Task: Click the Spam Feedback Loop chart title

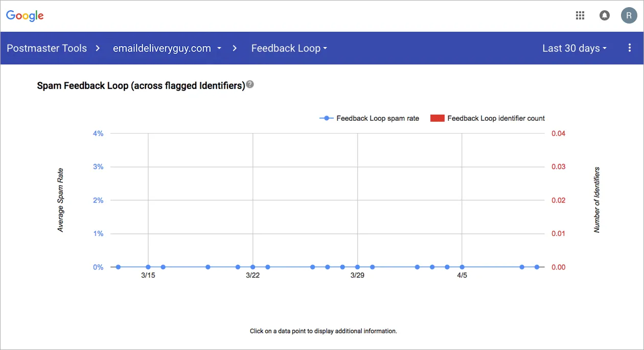Action: coord(141,86)
